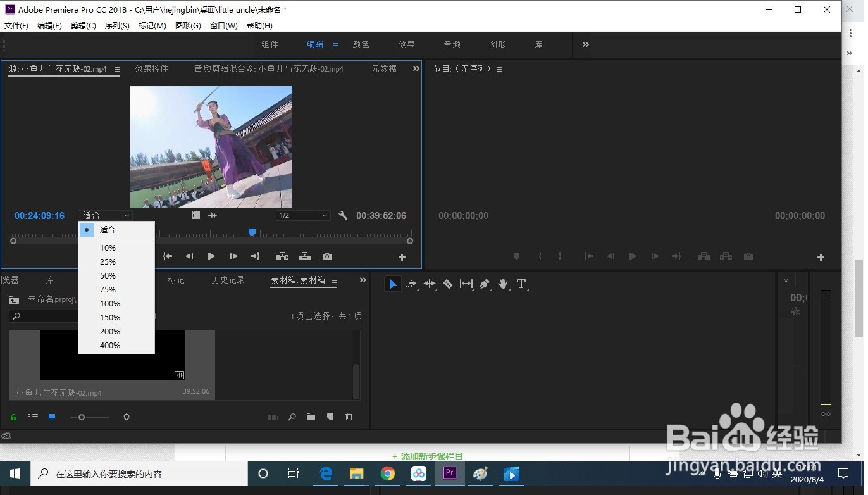
Task: Select the Ripple Edit tool
Action: 430,284
